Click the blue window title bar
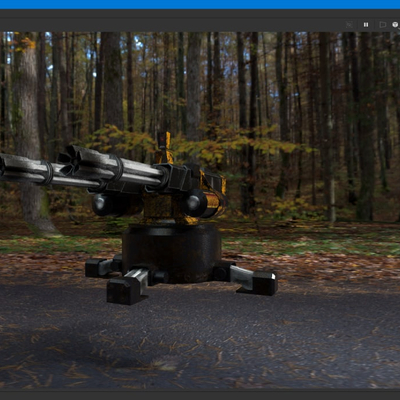 click(x=200, y=4)
